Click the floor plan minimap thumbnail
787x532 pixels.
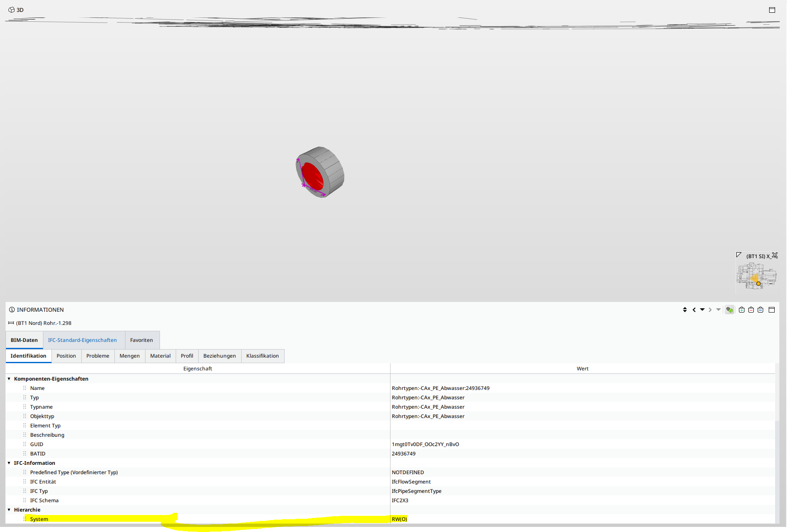(757, 276)
